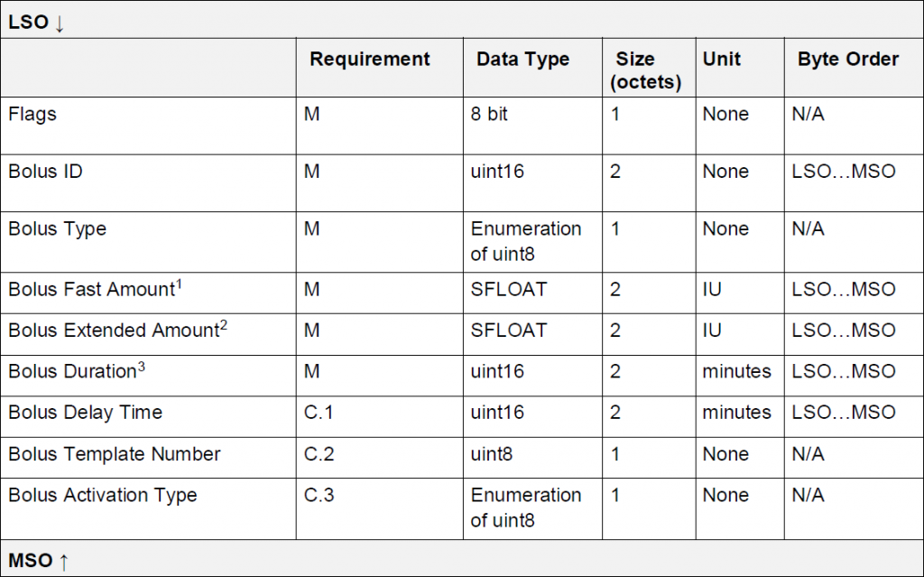Click the MSO up arrow footer
Image resolution: width=924 pixels, height=577 pixels.
[x=39, y=561]
